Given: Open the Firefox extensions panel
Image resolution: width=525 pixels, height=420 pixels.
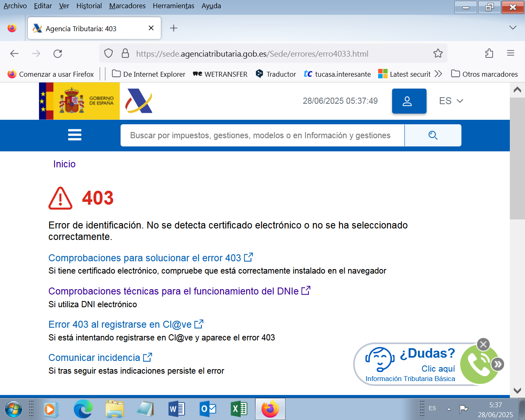Looking at the screenshot, I should (489, 53).
